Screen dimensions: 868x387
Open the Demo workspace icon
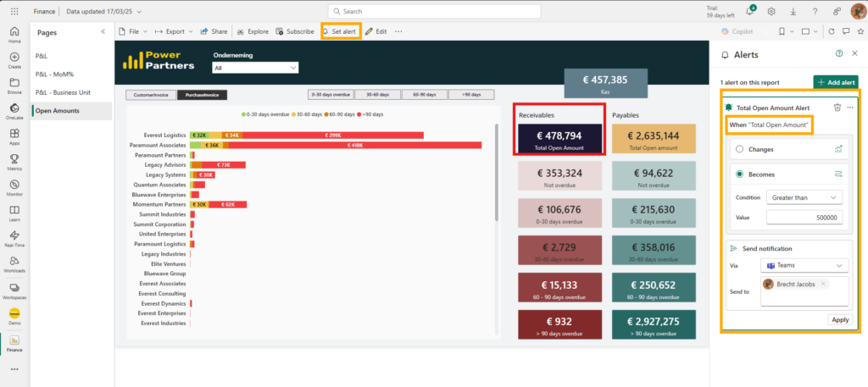point(14,316)
